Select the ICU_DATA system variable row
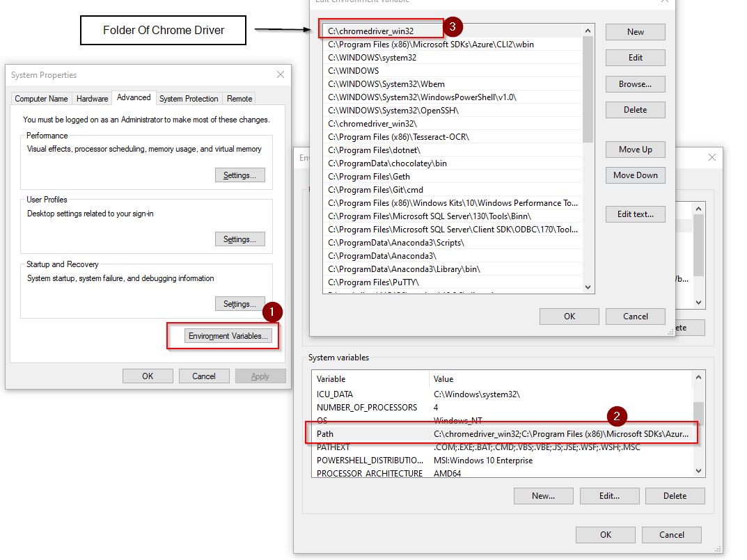 point(503,394)
